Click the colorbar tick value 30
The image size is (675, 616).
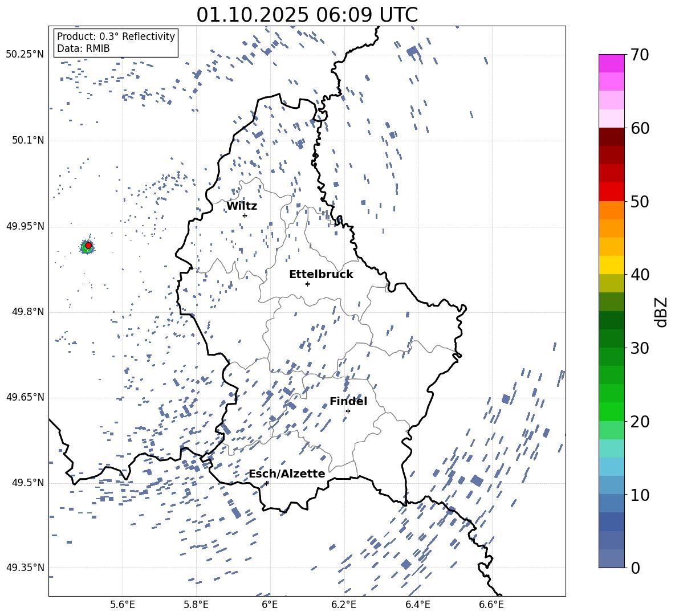pos(639,348)
